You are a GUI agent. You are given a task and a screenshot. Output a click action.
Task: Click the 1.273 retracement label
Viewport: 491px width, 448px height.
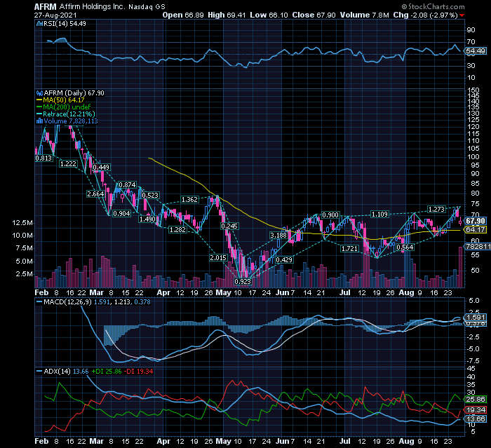436,209
